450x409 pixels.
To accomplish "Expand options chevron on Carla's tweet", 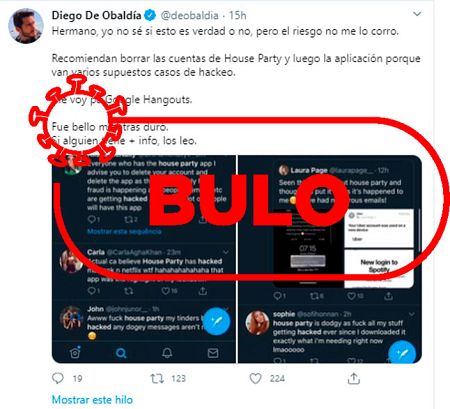I will point(226,252).
